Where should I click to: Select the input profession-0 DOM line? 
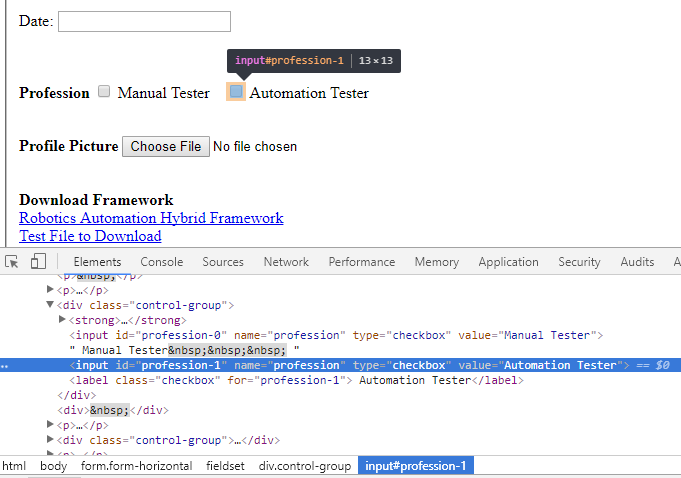pyautogui.click(x=336, y=335)
